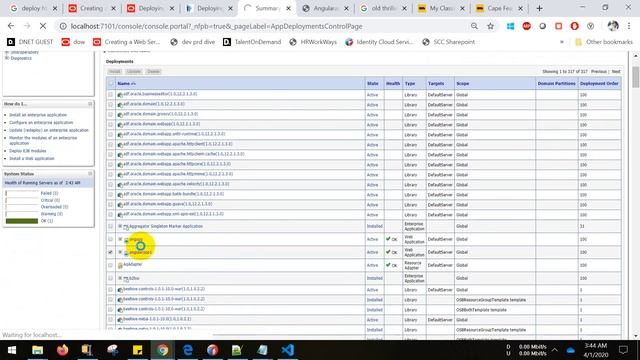Click the Chrome icon in the taskbar
Screen dimensions: 640x360
click(162, 350)
